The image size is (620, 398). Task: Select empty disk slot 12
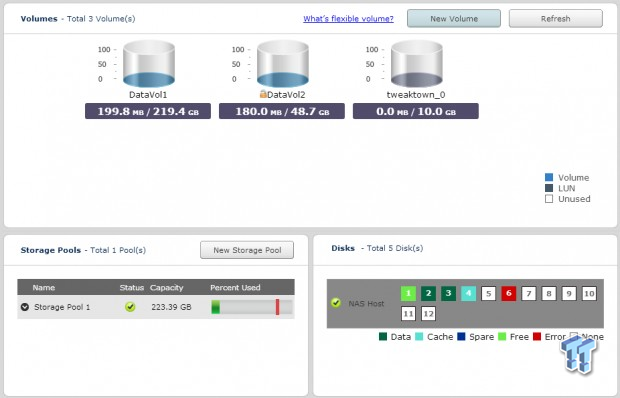tap(428, 314)
